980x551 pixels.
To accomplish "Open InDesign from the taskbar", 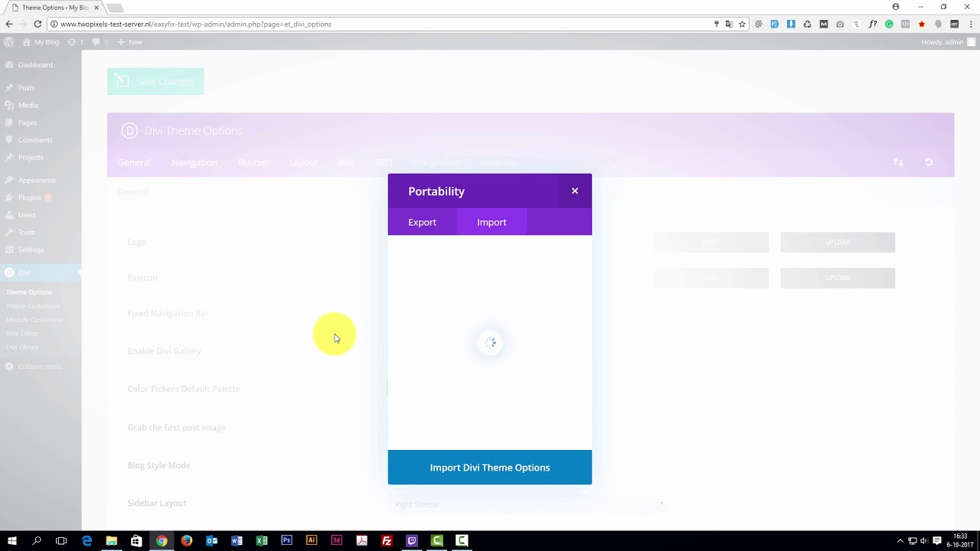I will click(337, 541).
